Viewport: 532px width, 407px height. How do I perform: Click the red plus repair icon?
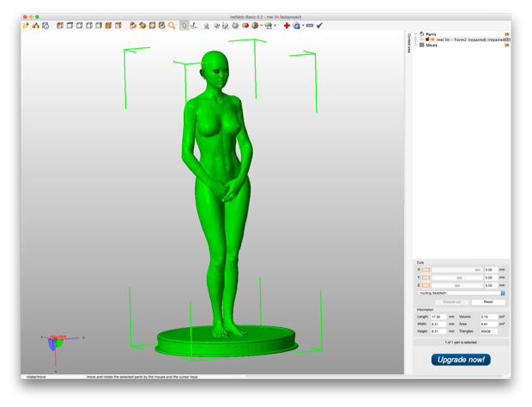pos(287,26)
